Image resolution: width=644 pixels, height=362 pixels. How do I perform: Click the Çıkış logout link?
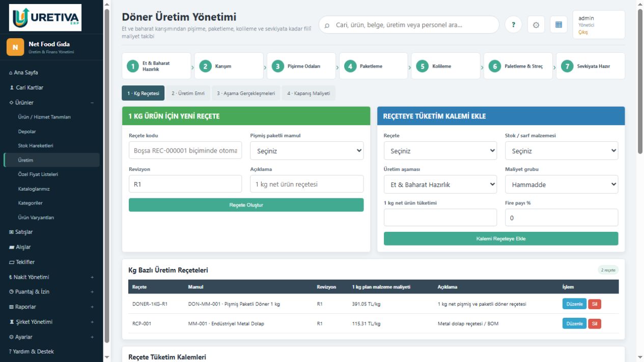coord(583,32)
